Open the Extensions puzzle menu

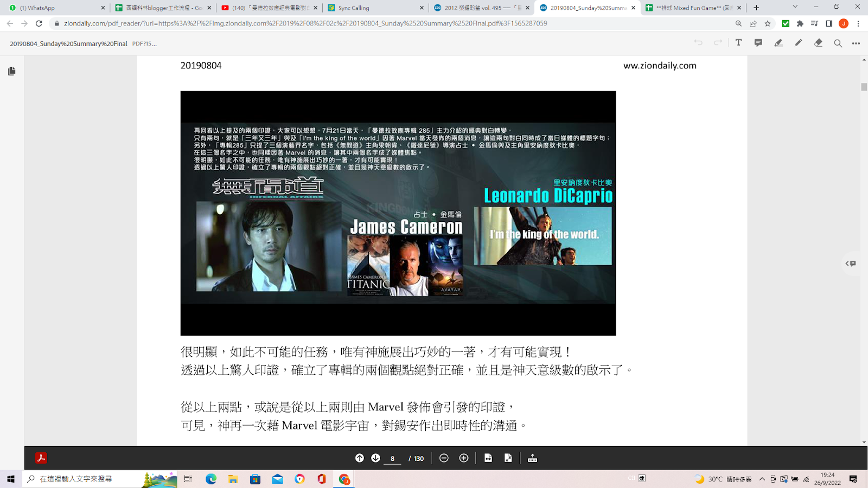800,23
